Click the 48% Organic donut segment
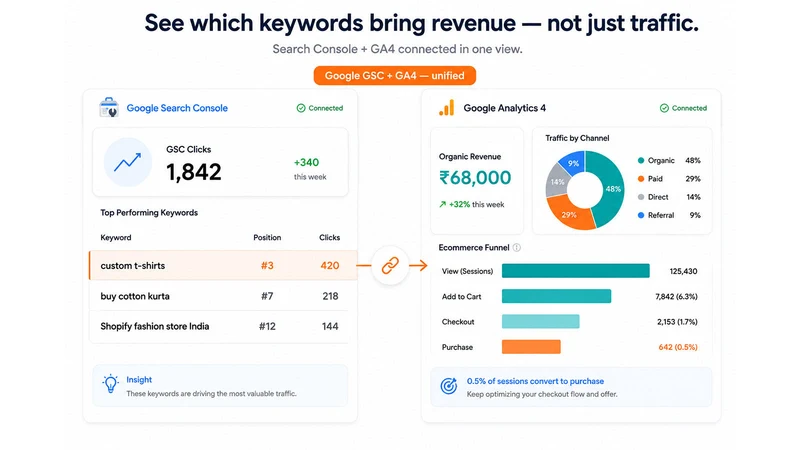 [612, 189]
